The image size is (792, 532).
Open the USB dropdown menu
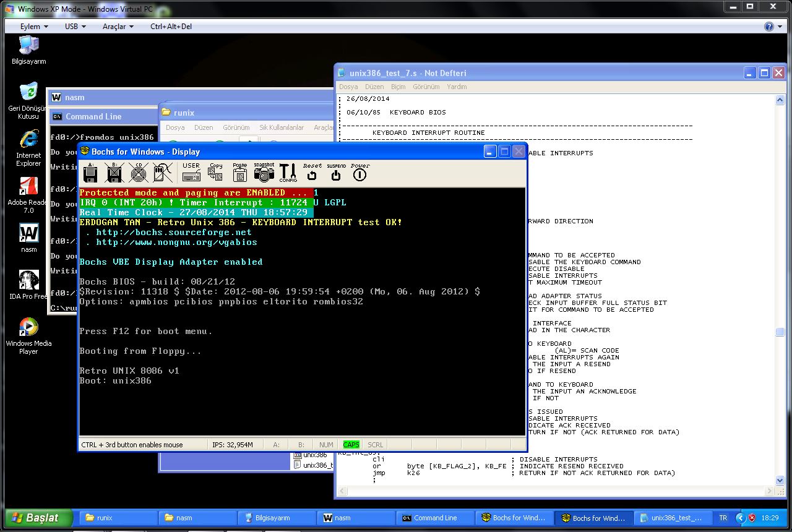click(x=75, y=27)
